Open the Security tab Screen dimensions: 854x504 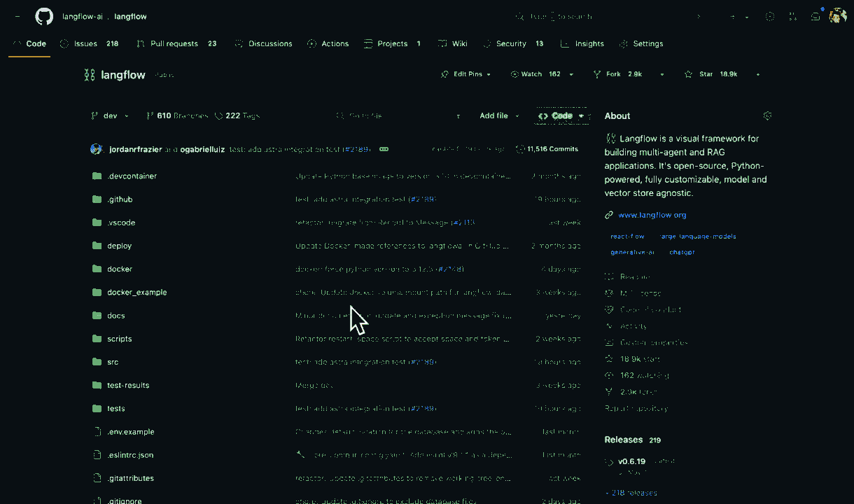click(513, 43)
